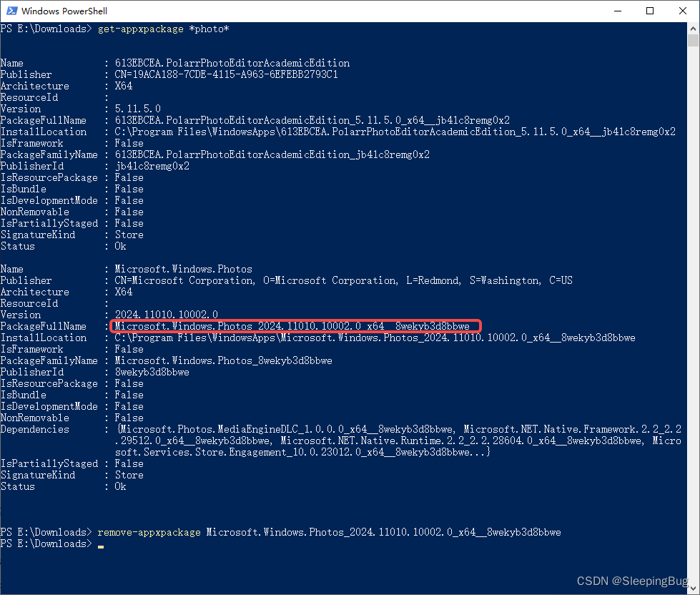Click the name 613EBCEA.PolarrPhotoEditorAcademicEdition
700x595 pixels.
[232, 63]
